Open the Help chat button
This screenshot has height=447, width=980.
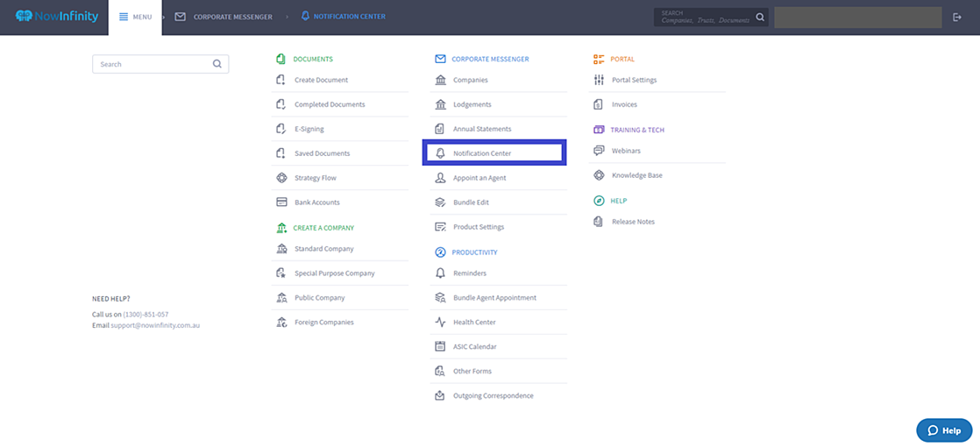944,430
